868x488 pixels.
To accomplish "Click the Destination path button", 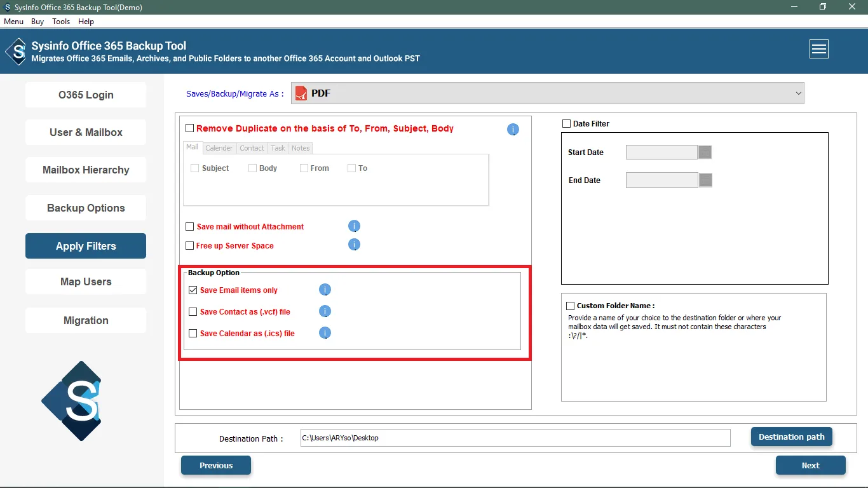I will [x=791, y=437].
